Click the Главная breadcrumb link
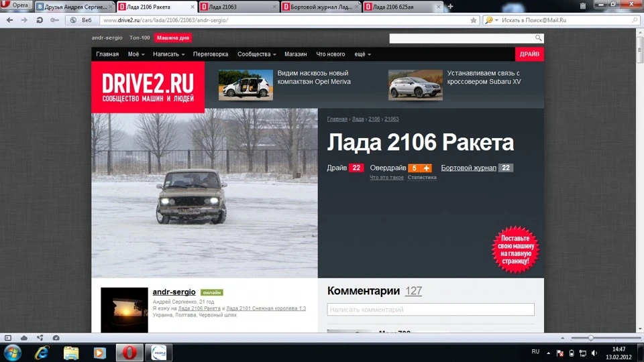The image size is (644, 362). [337, 119]
